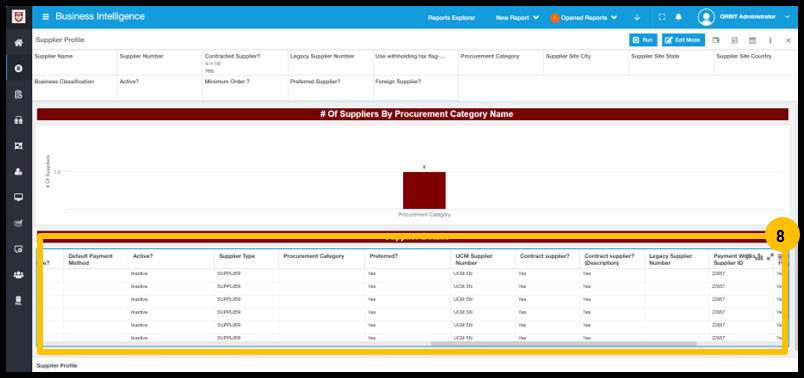Click the dark red bar in the chart
The width and height of the screenshot is (804, 378).
click(424, 190)
